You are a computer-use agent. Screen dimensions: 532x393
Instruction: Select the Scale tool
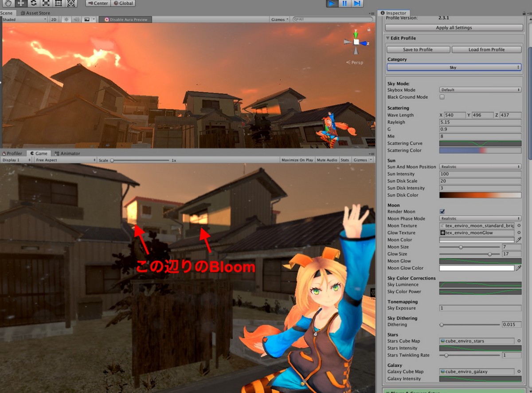pyautogui.click(x=46, y=3)
